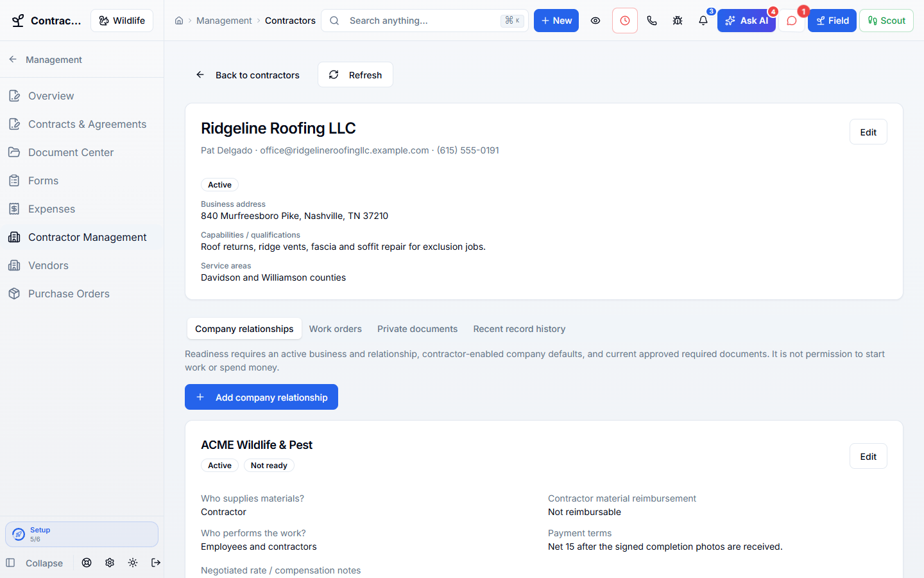Image resolution: width=924 pixels, height=578 pixels.
Task: Open Vendors in the sidebar
Action: [x=81, y=265]
